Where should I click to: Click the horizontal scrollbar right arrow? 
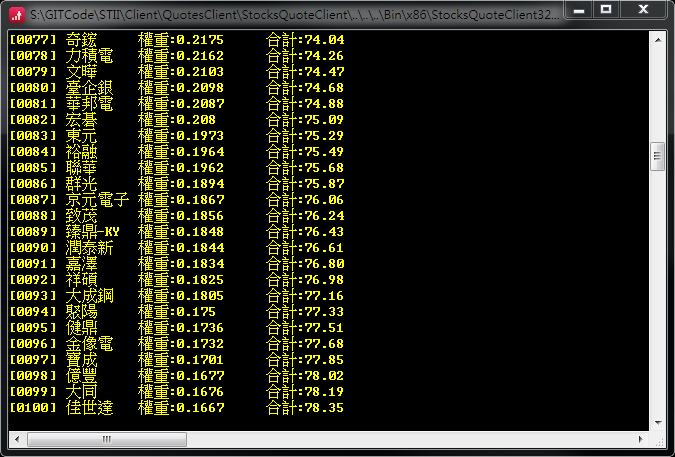coord(641,439)
